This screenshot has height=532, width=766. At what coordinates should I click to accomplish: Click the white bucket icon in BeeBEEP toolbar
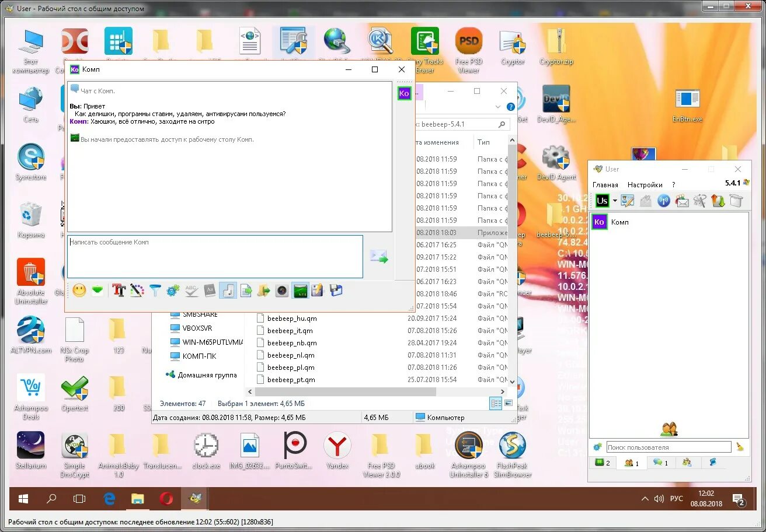pyautogui.click(x=736, y=201)
